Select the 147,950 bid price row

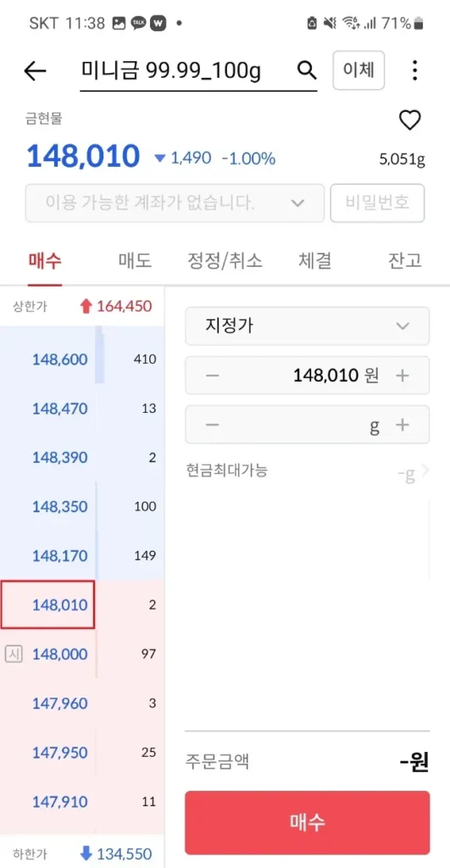82,753
